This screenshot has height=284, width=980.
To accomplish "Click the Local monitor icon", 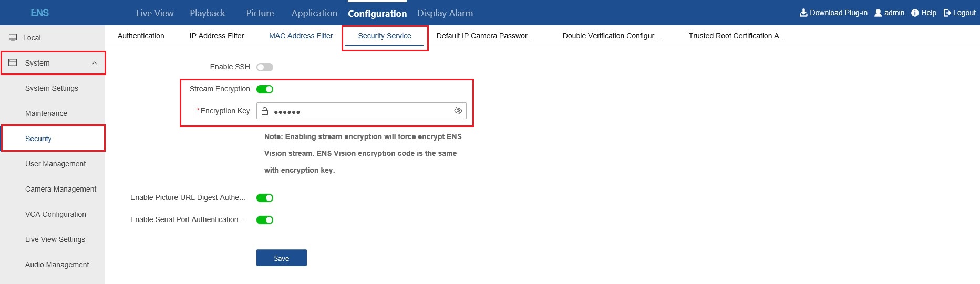I will tap(13, 38).
